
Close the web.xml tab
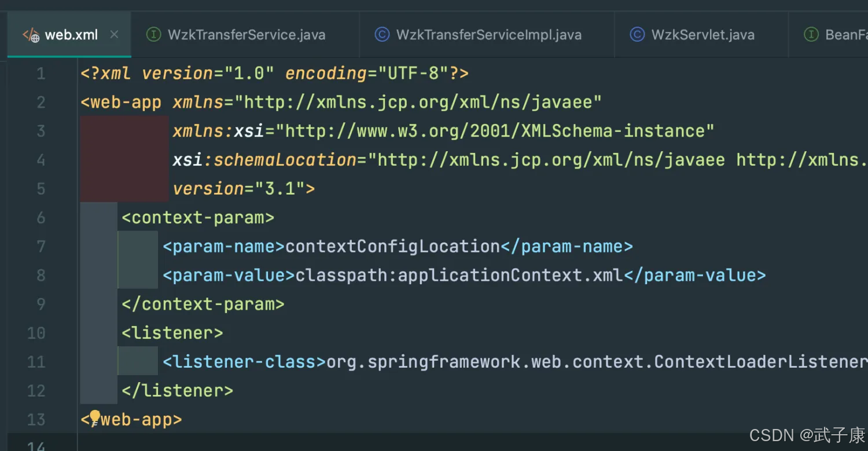pos(114,35)
